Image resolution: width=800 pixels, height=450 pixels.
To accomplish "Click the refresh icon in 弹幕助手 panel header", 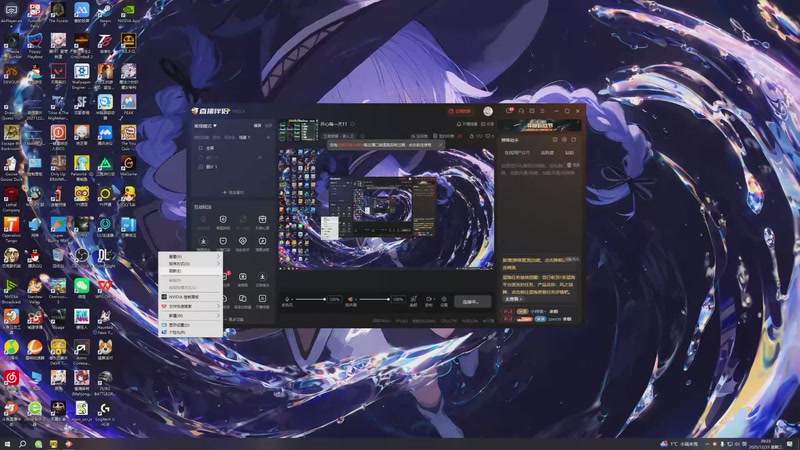I will 573,139.
